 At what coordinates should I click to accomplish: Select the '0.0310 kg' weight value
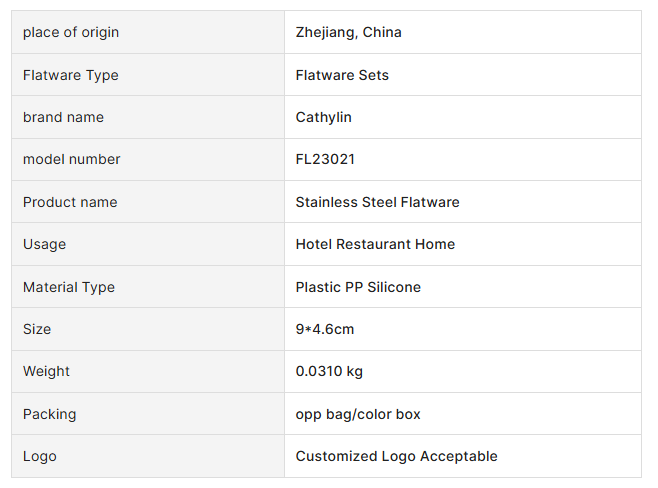(329, 371)
